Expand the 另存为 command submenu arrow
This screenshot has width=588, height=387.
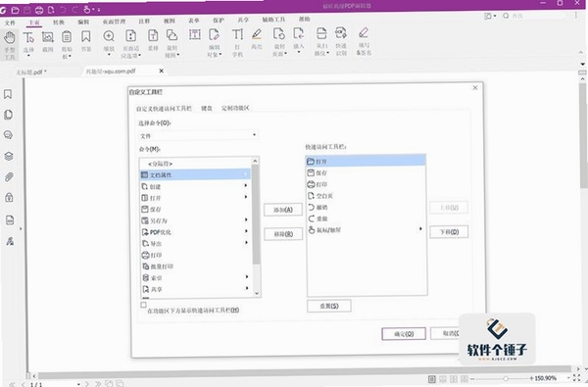(x=246, y=219)
